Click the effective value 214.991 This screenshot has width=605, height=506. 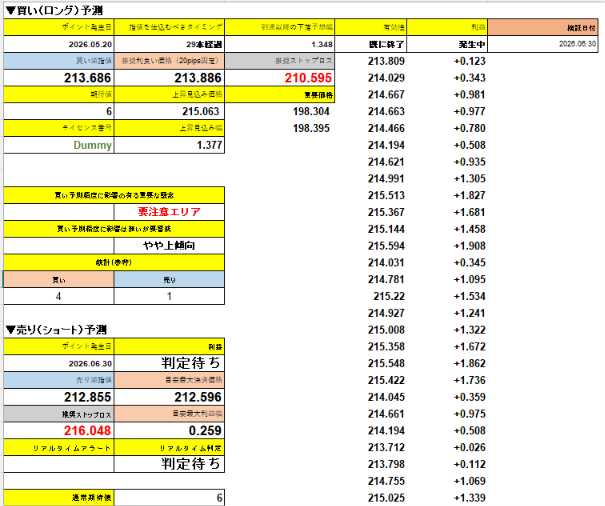pos(386,179)
